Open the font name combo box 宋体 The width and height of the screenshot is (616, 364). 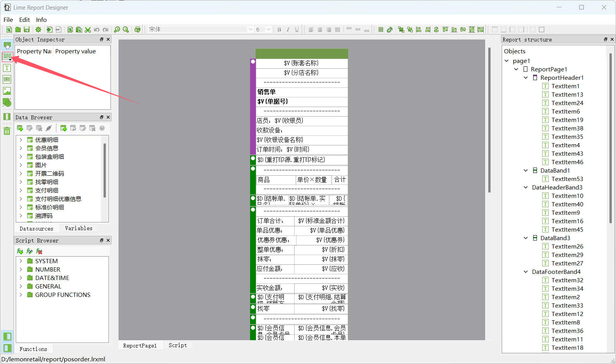(201, 30)
